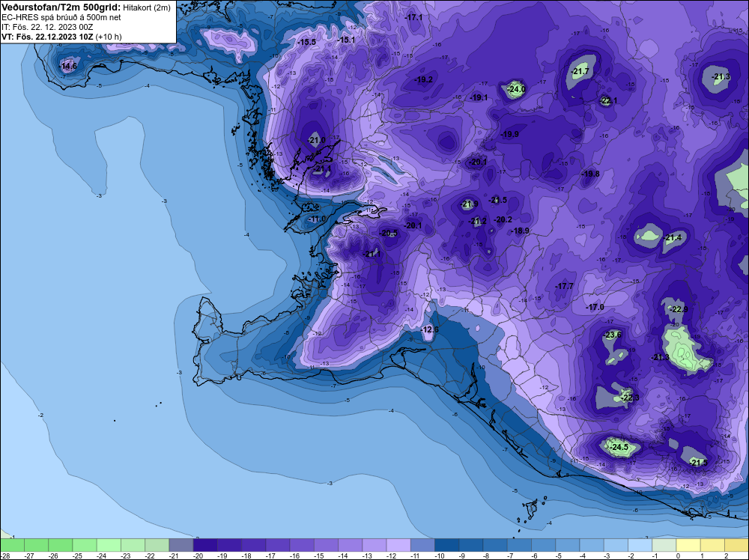Viewport: 749px width, 560px height.
Task: Click the -24.5 temperature minimum label
Action: tap(619, 448)
